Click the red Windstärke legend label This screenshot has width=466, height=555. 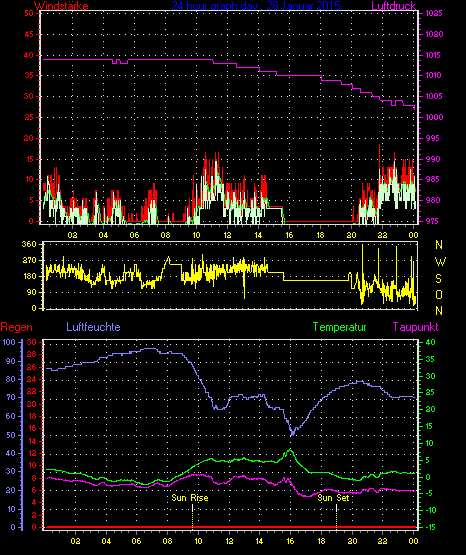pos(61,5)
